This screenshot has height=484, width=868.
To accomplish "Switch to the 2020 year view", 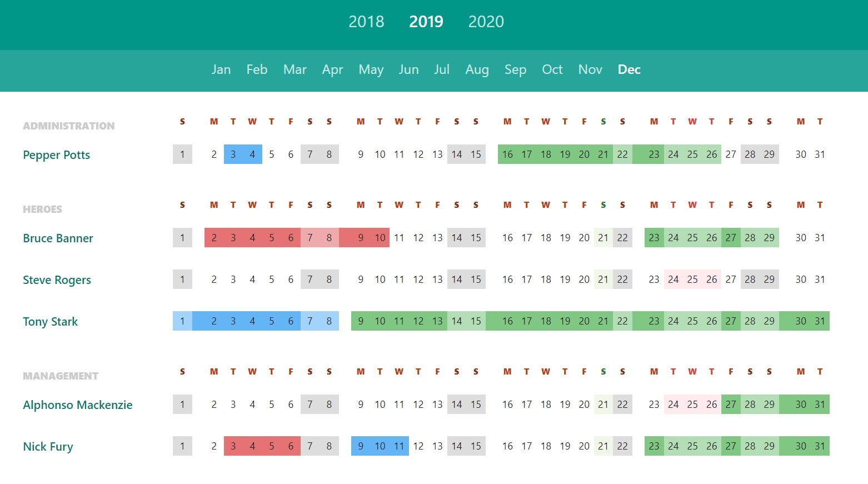I will click(486, 22).
